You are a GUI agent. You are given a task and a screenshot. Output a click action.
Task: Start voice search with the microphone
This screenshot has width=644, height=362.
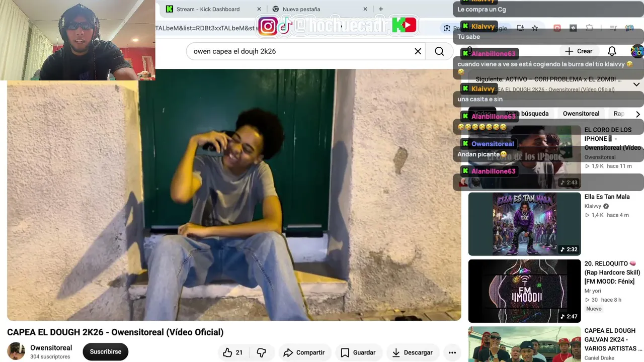(469, 51)
